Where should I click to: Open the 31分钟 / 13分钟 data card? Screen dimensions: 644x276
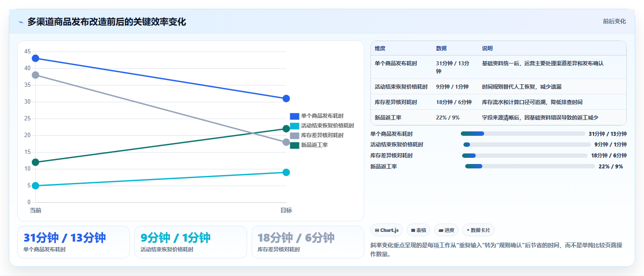tap(74, 242)
